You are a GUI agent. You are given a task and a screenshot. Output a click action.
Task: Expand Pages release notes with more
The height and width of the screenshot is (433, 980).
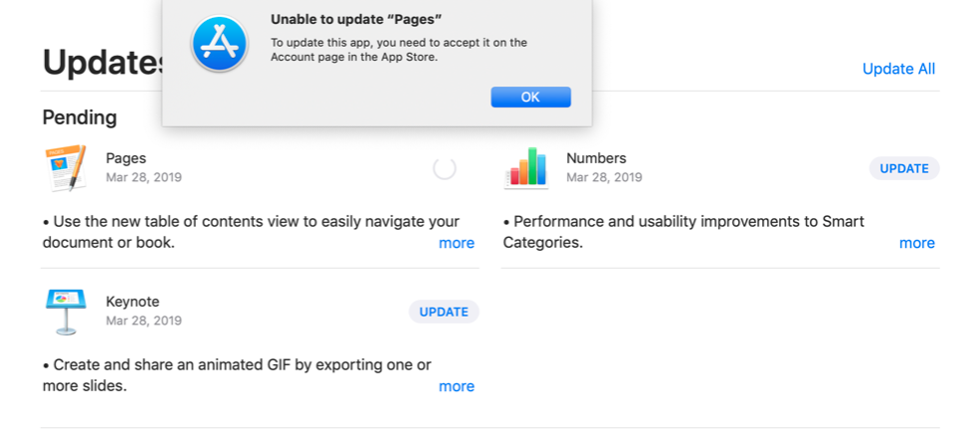457,243
